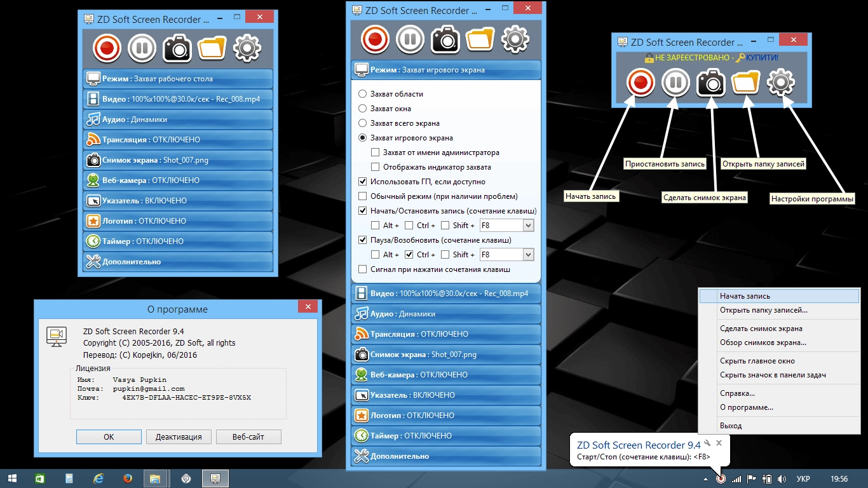Check Обычный режим (при наличии проблем)
This screenshot has height=488, width=868.
(363, 196)
